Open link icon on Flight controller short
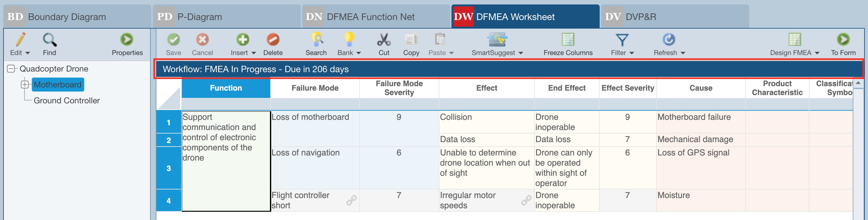This screenshot has height=220, width=868. 351,200
